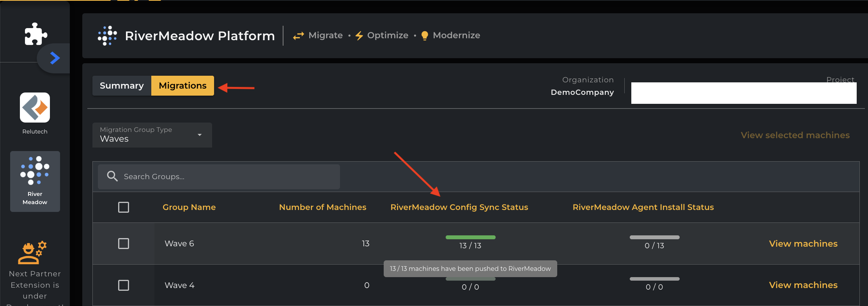
Task: Open the Relutech extension icon
Action: click(x=35, y=107)
